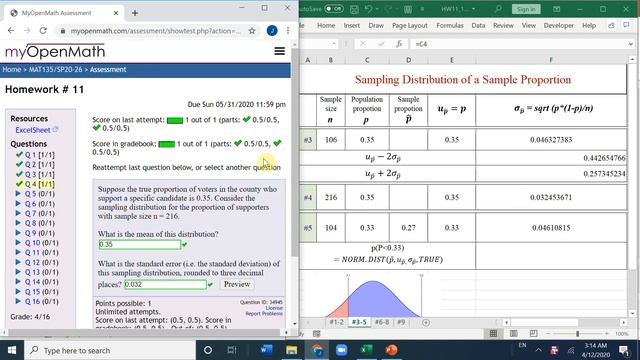Expand question Q 10 arrow
The width and height of the screenshot is (640, 360).
pyautogui.click(x=18, y=242)
